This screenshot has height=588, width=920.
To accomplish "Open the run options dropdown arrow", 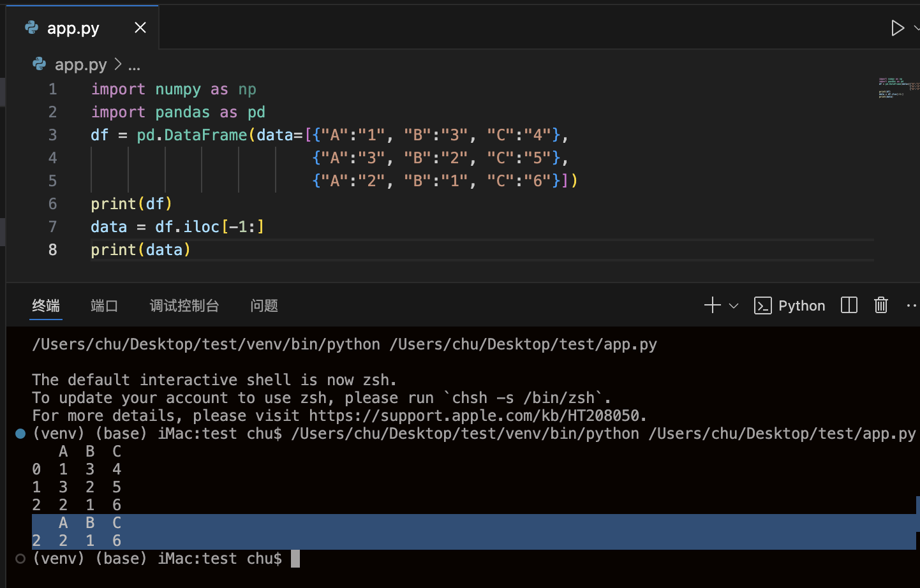I will coord(916,28).
